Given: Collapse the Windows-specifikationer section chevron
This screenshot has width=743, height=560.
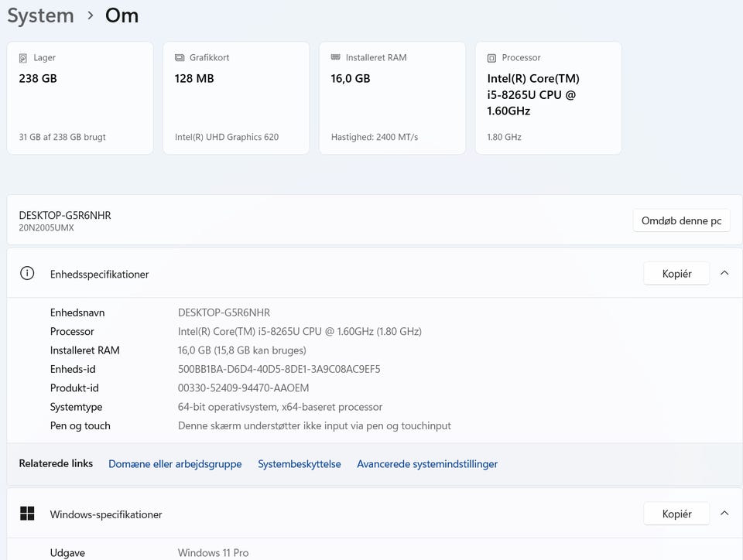Looking at the screenshot, I should pos(724,513).
